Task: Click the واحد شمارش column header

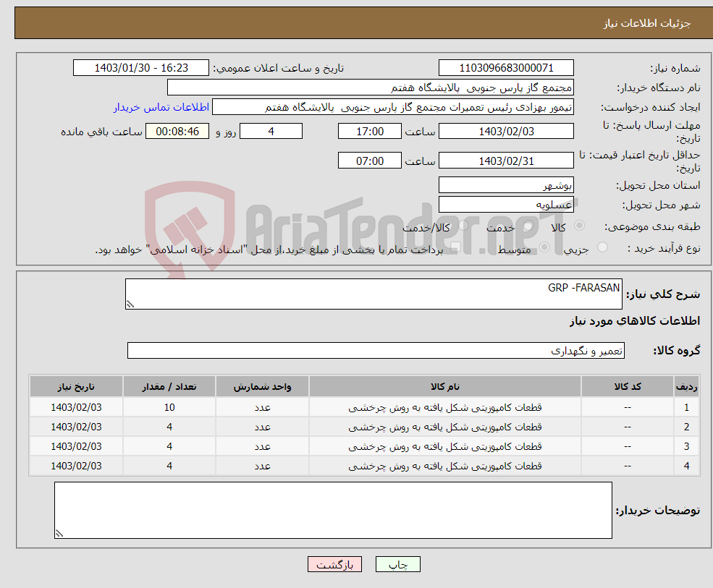Action: [x=262, y=387]
